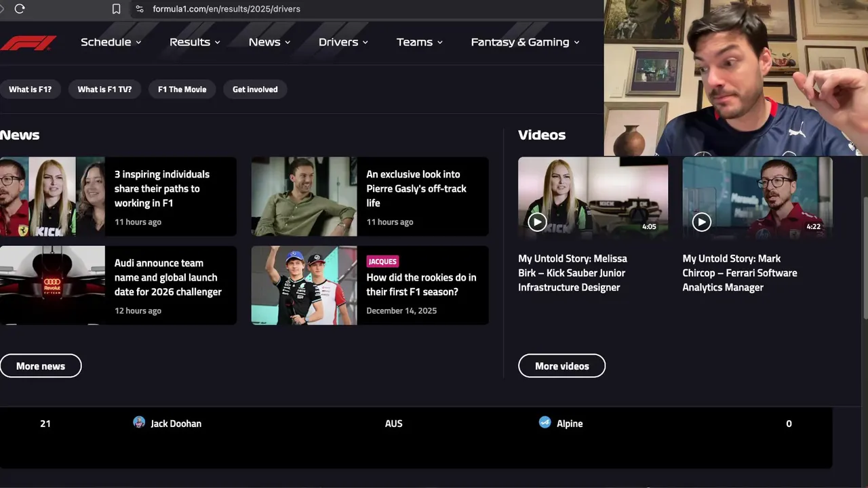Expand the News menu chevron
The height and width of the screenshot is (488, 868).
tap(288, 43)
